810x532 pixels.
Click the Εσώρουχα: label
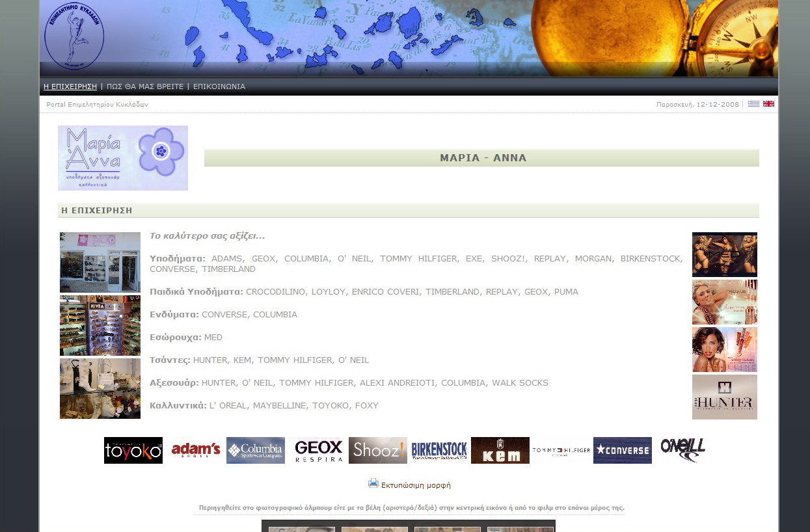point(176,338)
